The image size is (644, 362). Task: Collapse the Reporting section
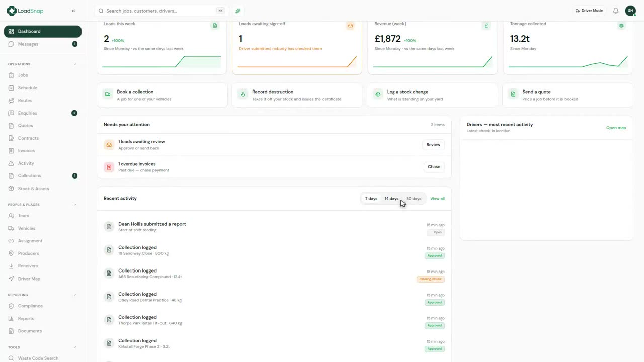[x=75, y=295]
